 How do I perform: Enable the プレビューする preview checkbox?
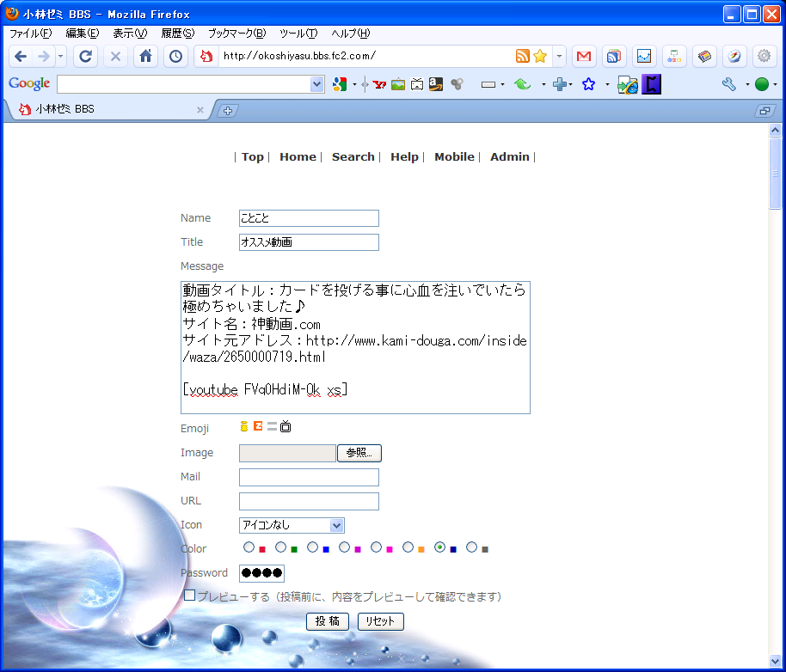coord(190,595)
